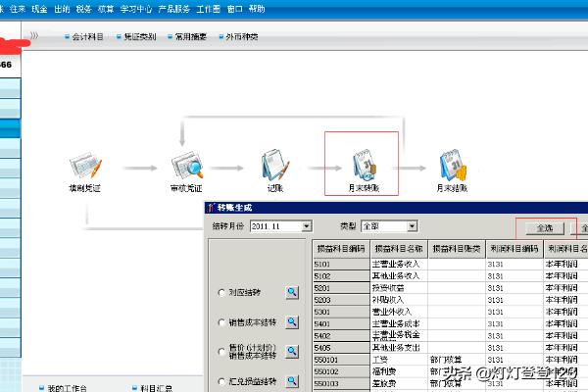Open the 窗口 menu

(235, 9)
